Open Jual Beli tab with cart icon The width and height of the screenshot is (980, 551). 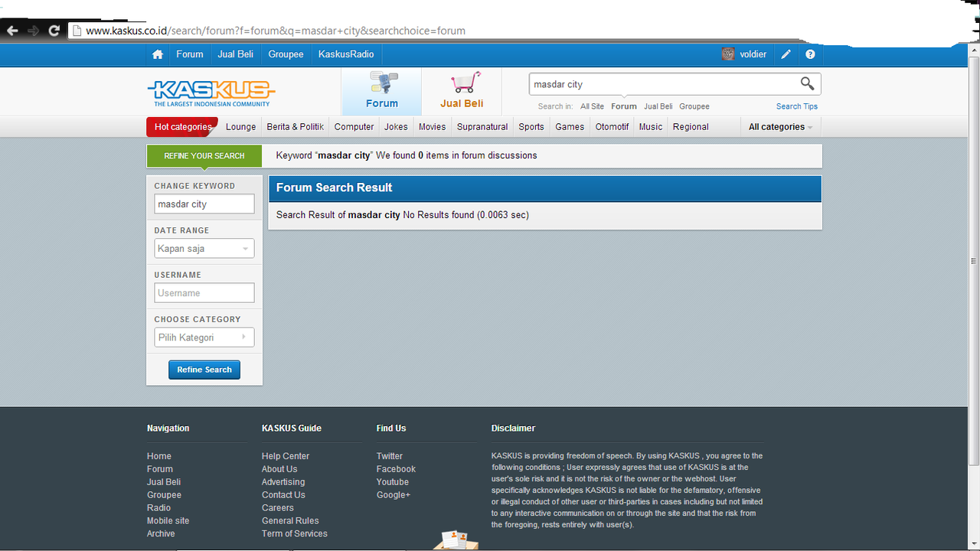tap(462, 91)
